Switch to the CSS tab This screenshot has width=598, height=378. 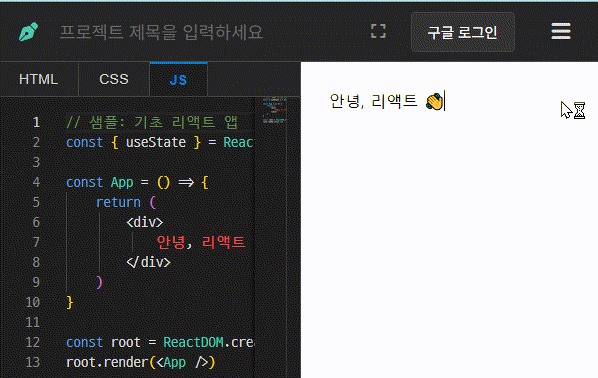[x=114, y=79]
